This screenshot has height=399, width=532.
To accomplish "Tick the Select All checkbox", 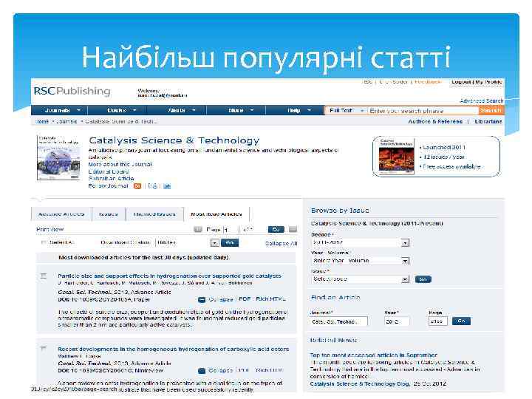I will click(x=44, y=242).
